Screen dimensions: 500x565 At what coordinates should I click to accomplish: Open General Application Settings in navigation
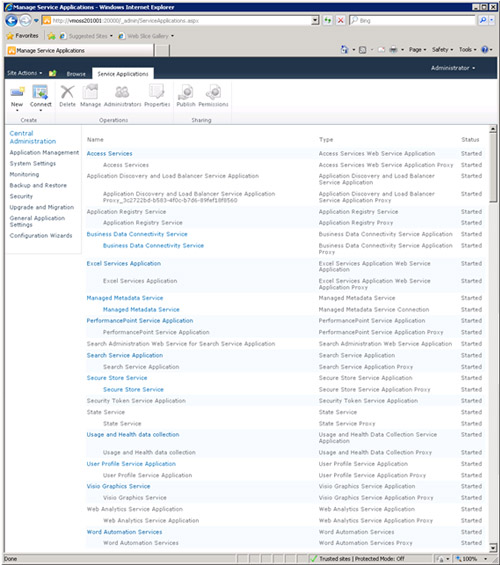coord(37,221)
